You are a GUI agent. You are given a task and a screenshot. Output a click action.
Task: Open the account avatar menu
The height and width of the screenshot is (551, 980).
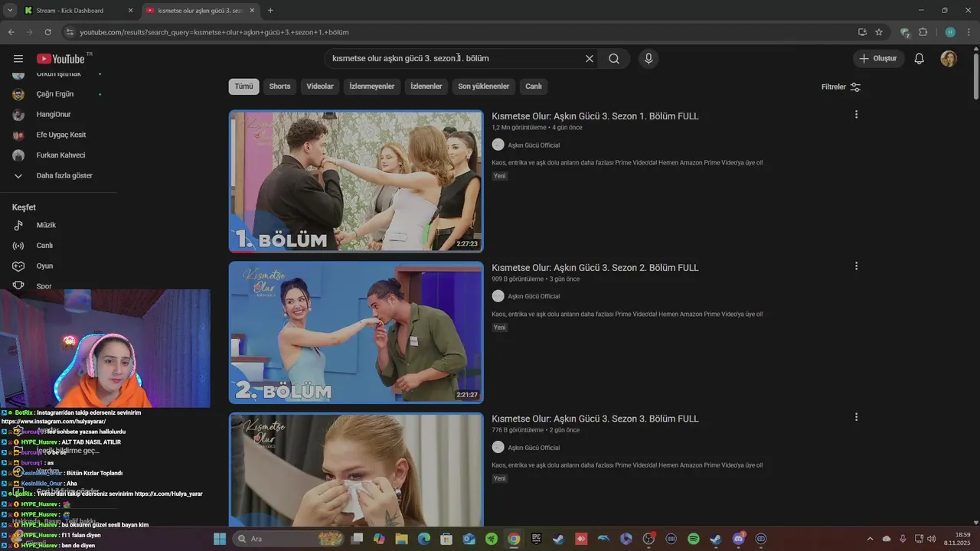pos(949,59)
